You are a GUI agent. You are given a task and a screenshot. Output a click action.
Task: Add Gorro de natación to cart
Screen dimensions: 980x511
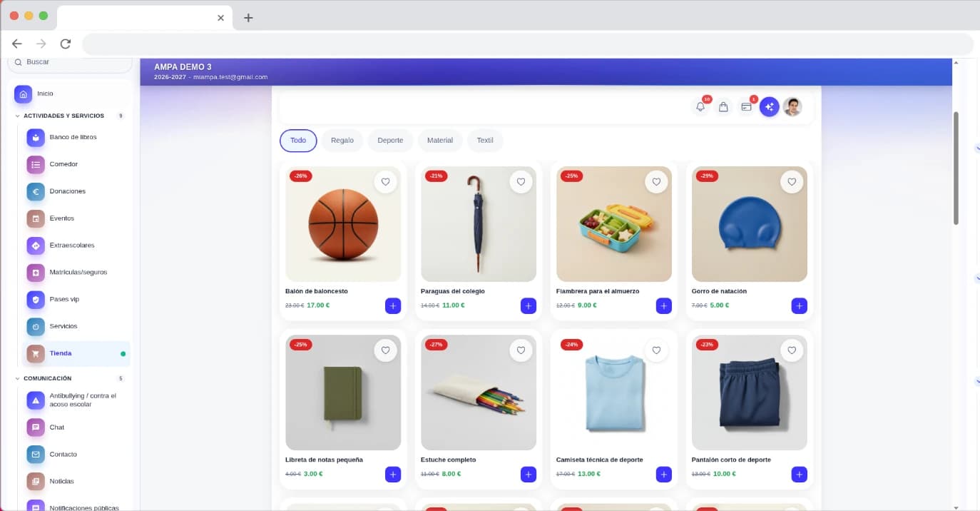[800, 305]
